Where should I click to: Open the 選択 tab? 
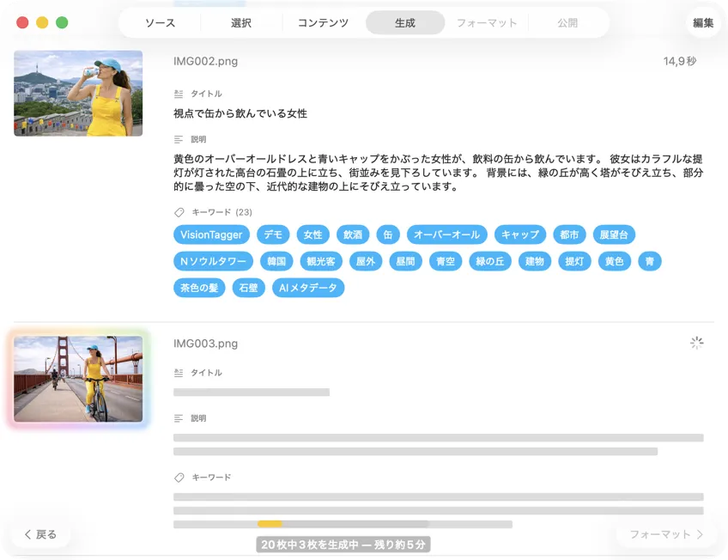[x=241, y=23]
